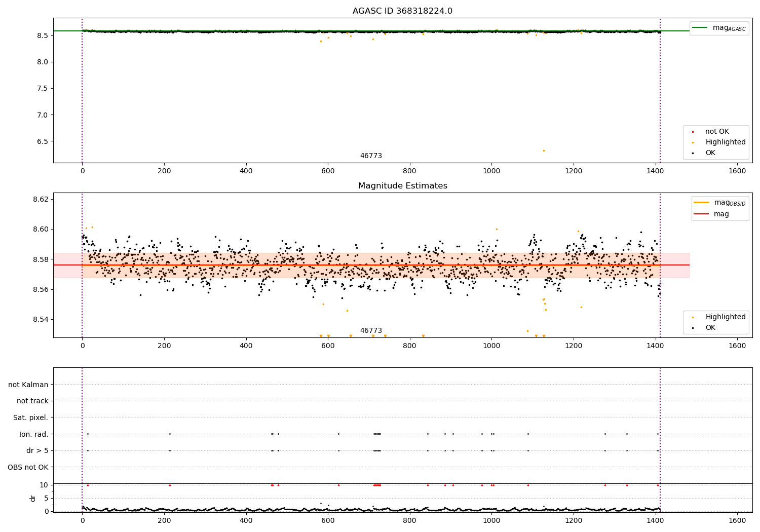Click the green mag AGASC legend entry
This screenshot has width=760, height=532.
[x=719, y=28]
